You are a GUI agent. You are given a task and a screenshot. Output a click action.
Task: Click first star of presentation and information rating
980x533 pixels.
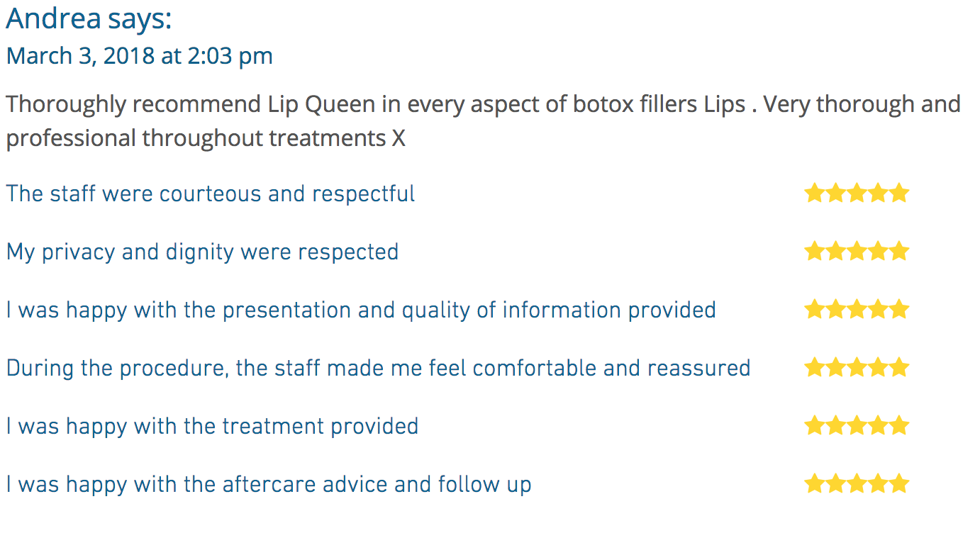[814, 309]
